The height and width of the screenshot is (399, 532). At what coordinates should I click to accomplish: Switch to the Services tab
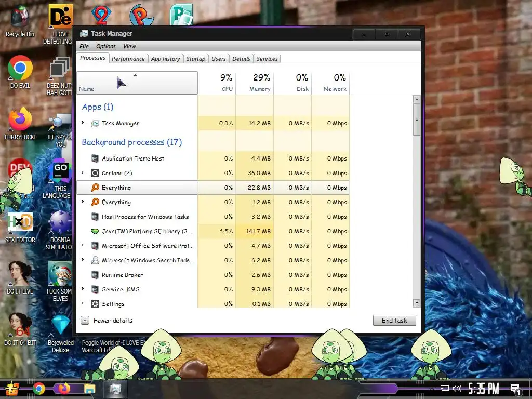267,59
